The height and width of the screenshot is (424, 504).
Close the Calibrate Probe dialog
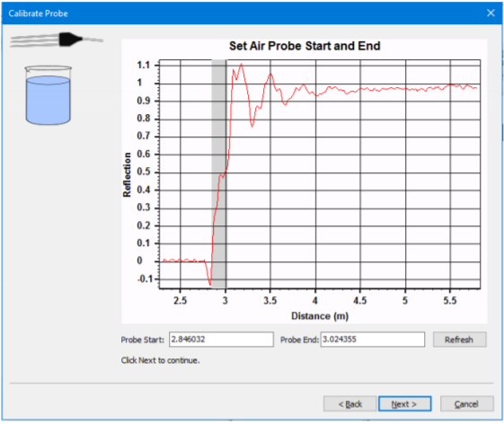click(x=491, y=13)
